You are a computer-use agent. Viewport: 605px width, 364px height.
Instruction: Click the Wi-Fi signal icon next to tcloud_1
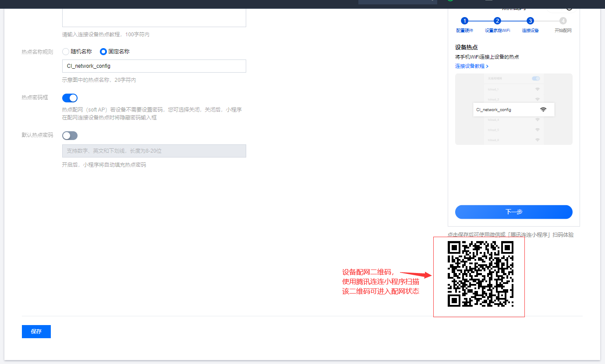(537, 89)
